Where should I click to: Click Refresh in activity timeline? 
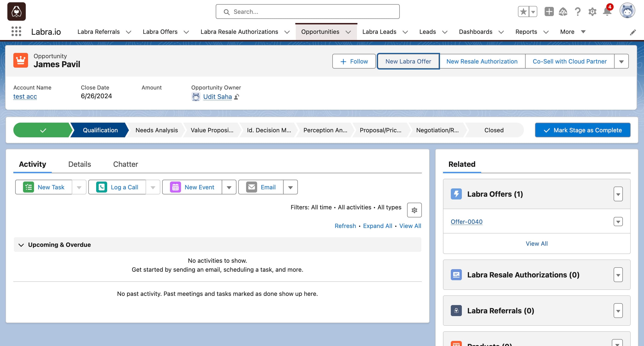pos(345,226)
